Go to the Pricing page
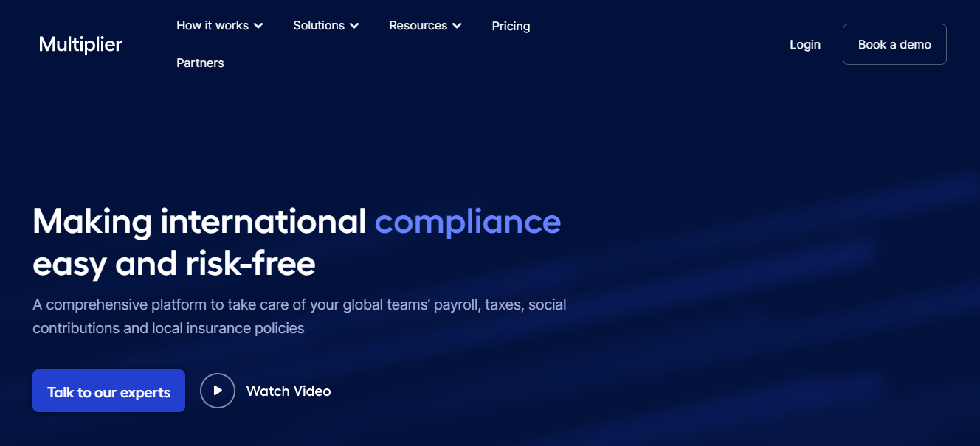Screen dimensions: 980x446 pyautogui.click(x=511, y=26)
